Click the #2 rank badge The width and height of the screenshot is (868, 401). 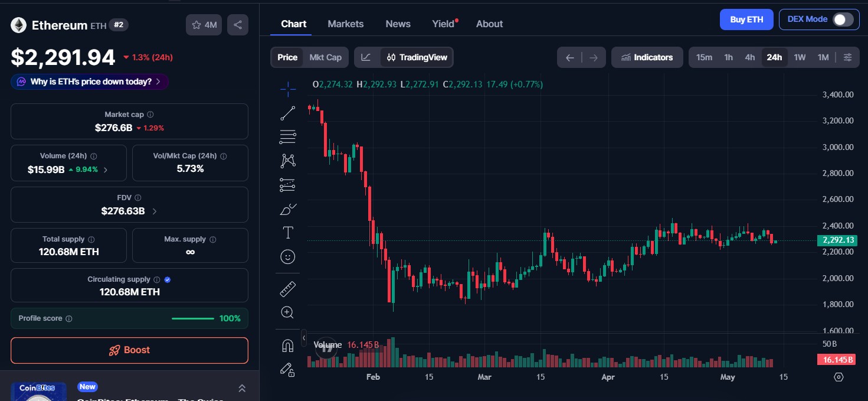[119, 25]
